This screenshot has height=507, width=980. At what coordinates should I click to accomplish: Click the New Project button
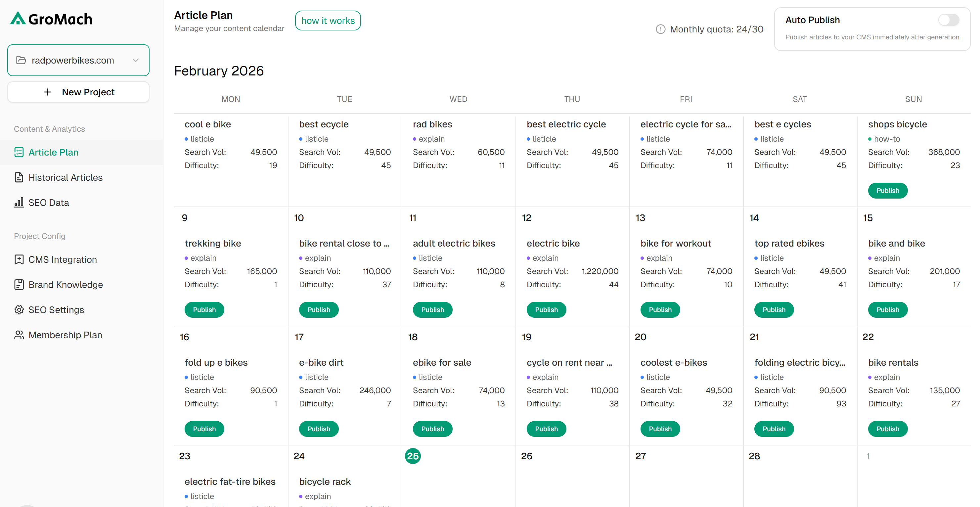(x=78, y=92)
